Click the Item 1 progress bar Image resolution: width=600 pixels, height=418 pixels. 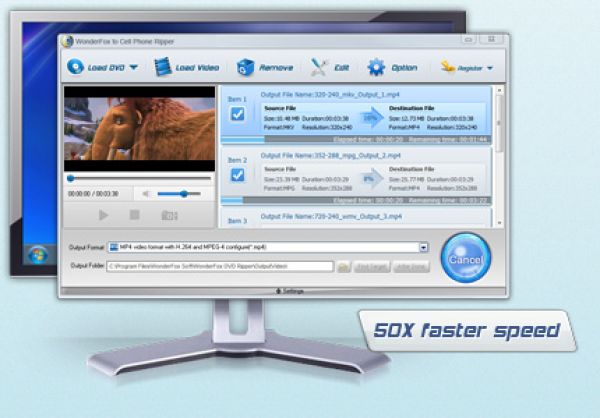click(356, 140)
